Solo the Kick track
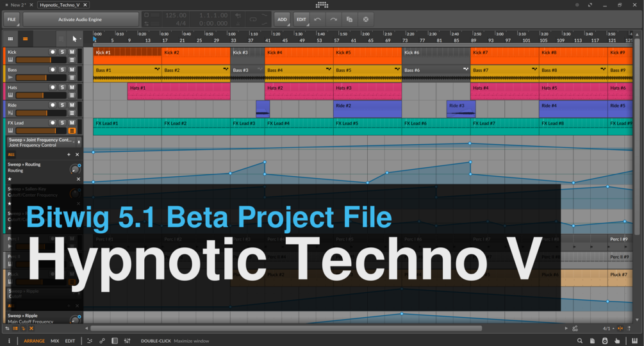 (62, 52)
